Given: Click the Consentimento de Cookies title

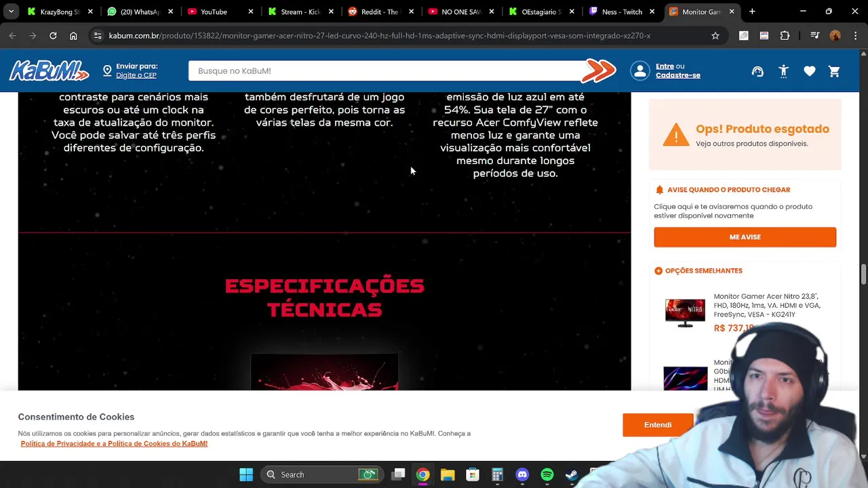Looking at the screenshot, I should [x=76, y=417].
